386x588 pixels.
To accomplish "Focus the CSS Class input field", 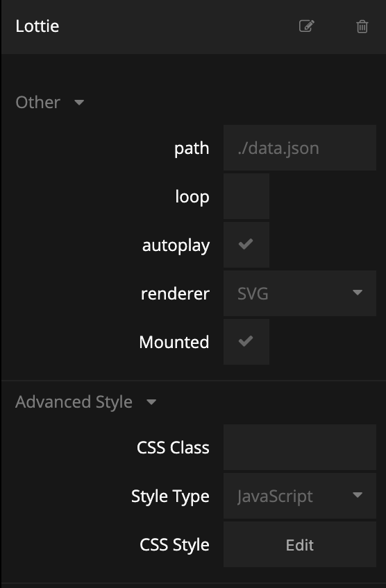I will coord(300,447).
